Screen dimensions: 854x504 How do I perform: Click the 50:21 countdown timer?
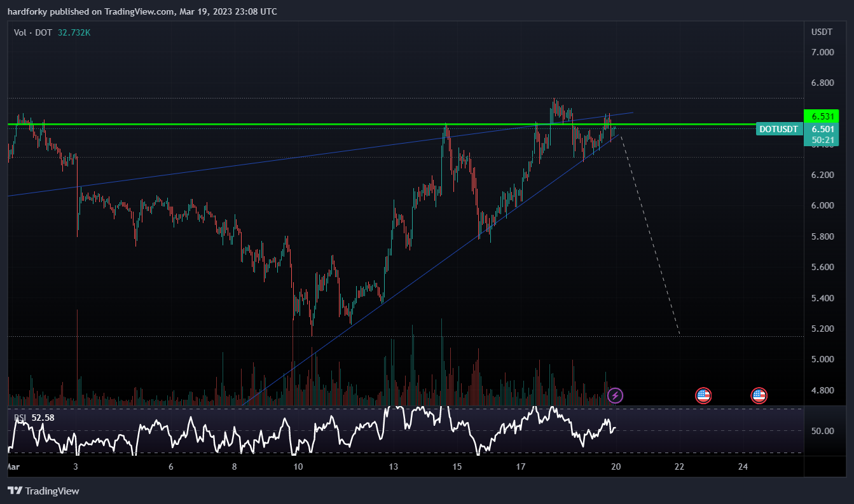[822, 139]
